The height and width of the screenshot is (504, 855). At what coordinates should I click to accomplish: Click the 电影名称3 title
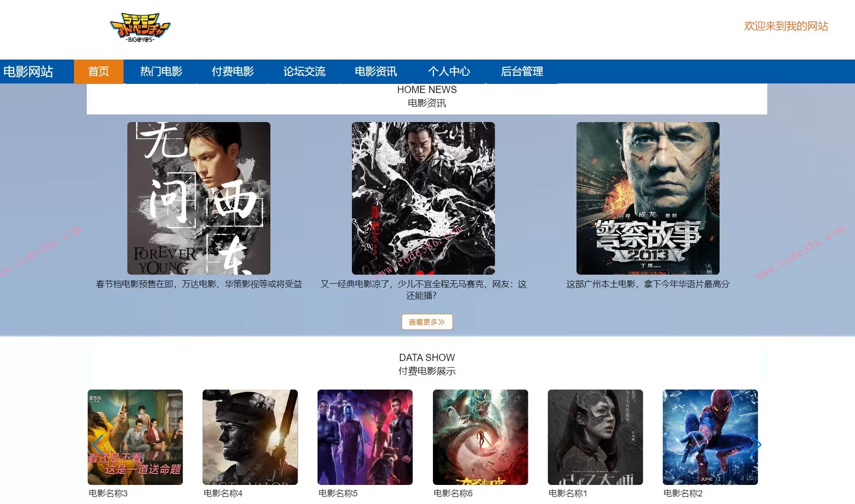(108, 494)
